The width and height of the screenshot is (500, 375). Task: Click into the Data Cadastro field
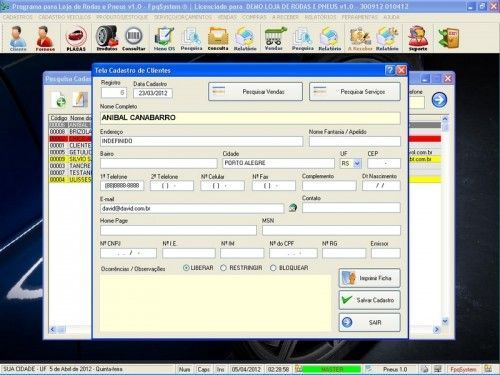click(x=153, y=93)
